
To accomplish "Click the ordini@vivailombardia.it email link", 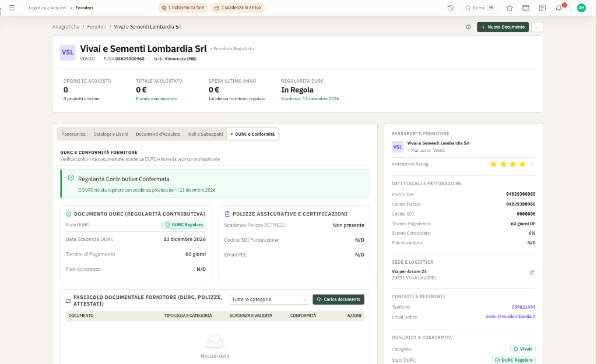I will pos(511,316).
